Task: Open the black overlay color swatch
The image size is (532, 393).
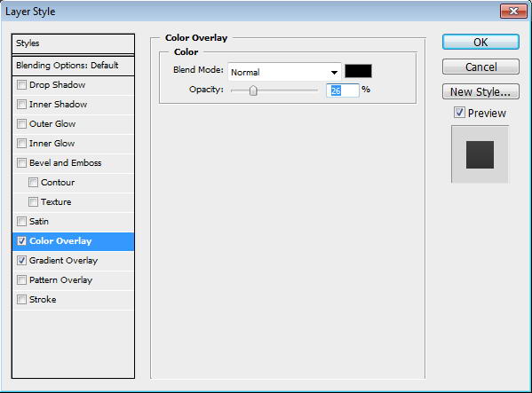Action: (x=358, y=71)
